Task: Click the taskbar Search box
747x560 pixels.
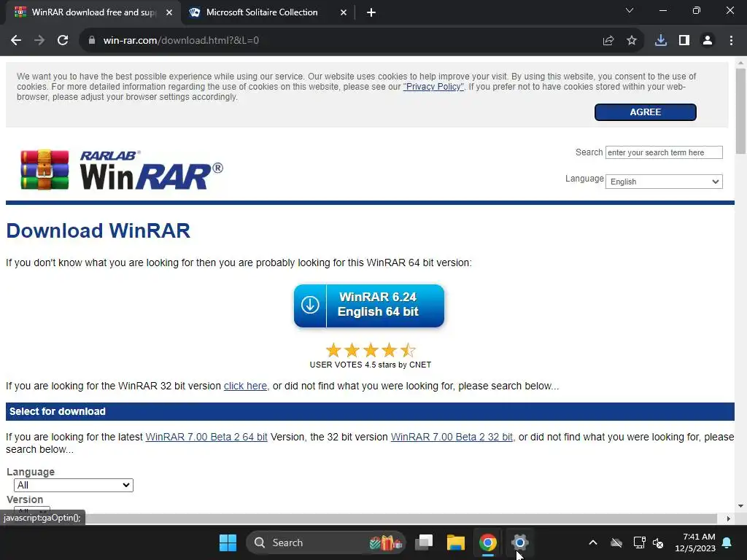Action: (x=326, y=542)
